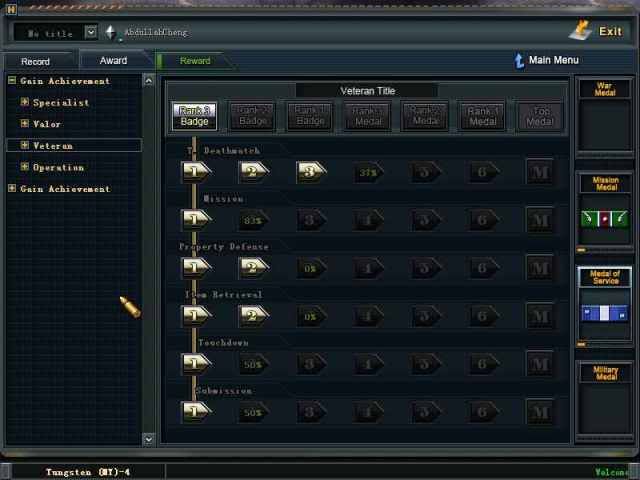This screenshot has width=640, height=480.
Task: Click Submission level 1 badge
Action: 194,412
